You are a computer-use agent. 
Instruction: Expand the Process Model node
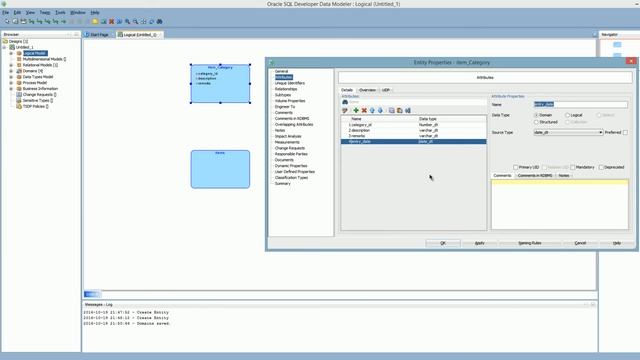click(11, 83)
